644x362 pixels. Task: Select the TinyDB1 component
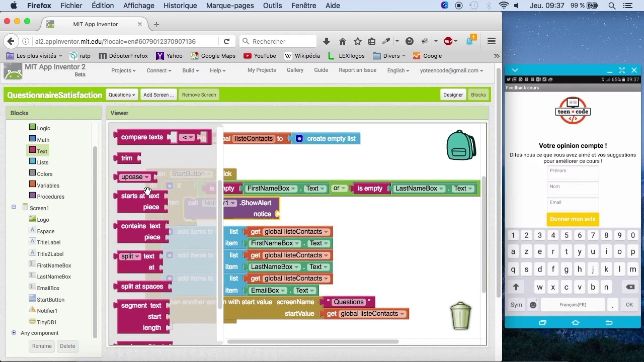(42, 322)
